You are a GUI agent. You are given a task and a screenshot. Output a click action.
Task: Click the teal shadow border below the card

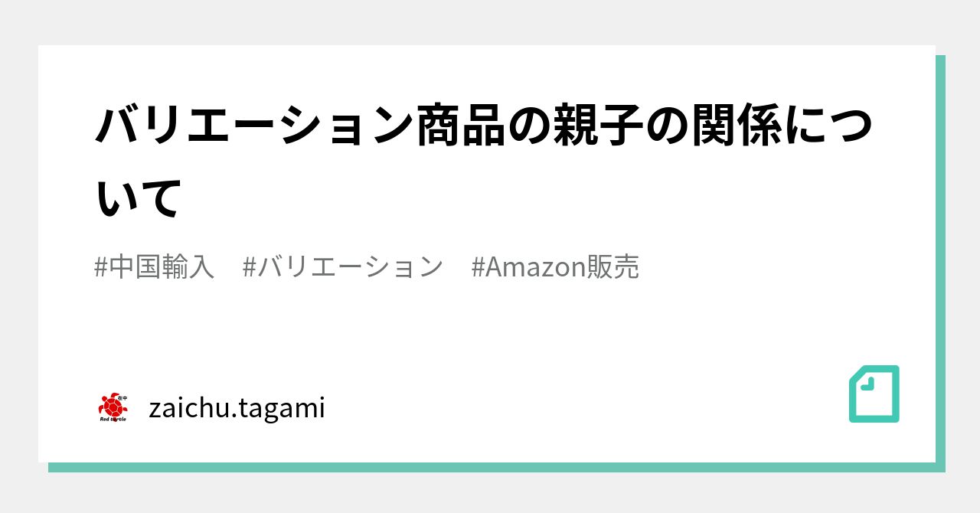pyautogui.click(x=490, y=467)
